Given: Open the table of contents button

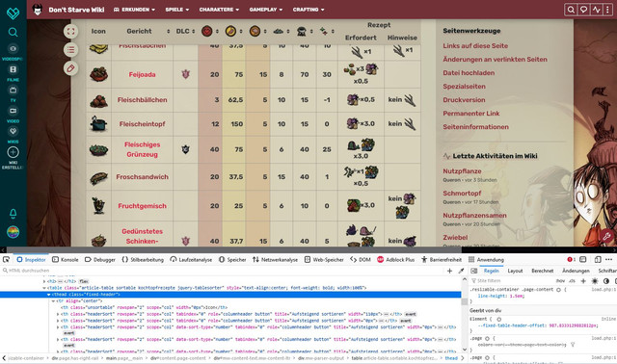Looking at the screenshot, I should [x=70, y=50].
